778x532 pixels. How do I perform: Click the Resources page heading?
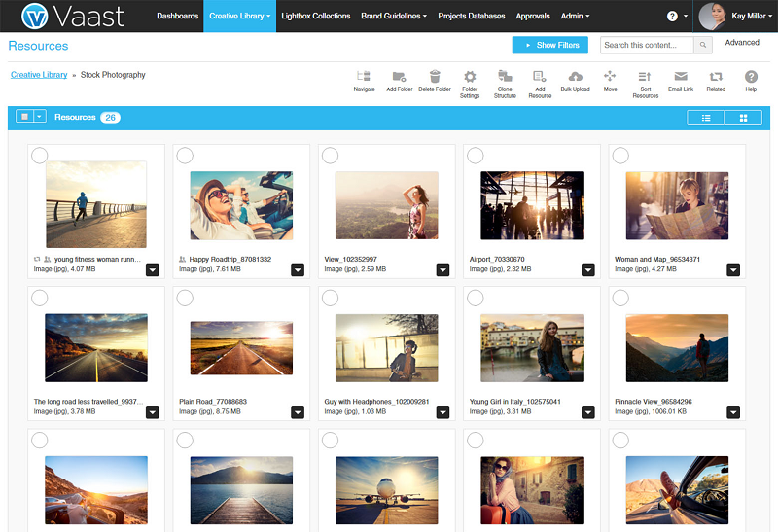[x=38, y=46]
